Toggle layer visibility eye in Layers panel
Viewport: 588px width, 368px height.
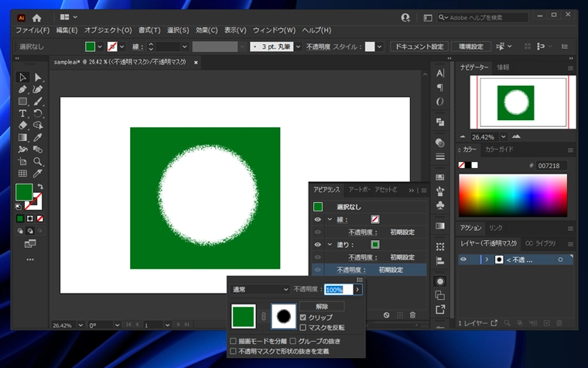(463, 260)
